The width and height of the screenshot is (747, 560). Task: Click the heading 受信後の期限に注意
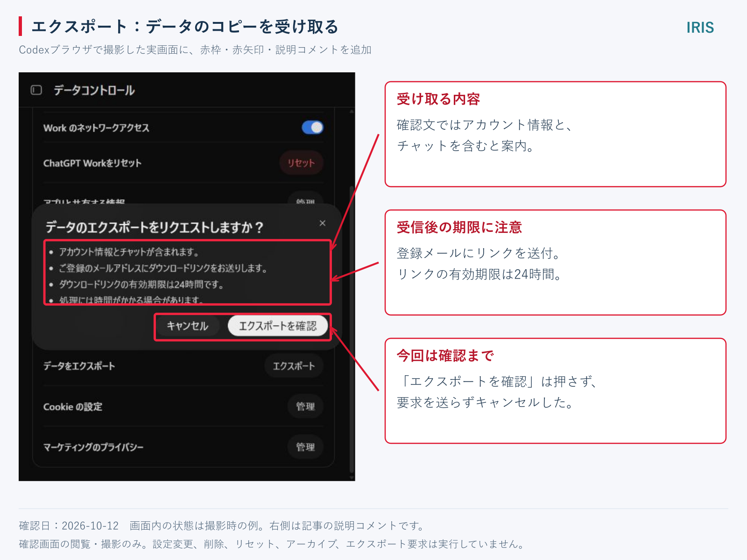pyautogui.click(x=459, y=227)
